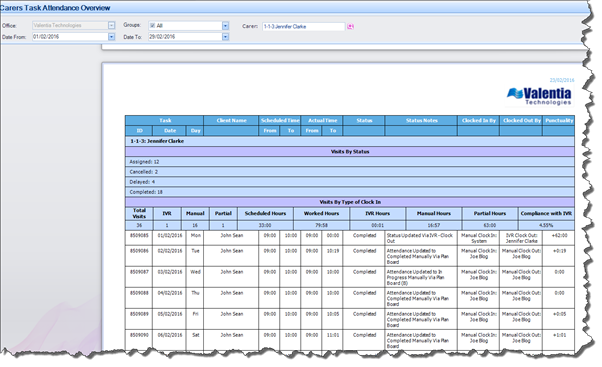Open the Office dropdown arrow

[111, 25]
